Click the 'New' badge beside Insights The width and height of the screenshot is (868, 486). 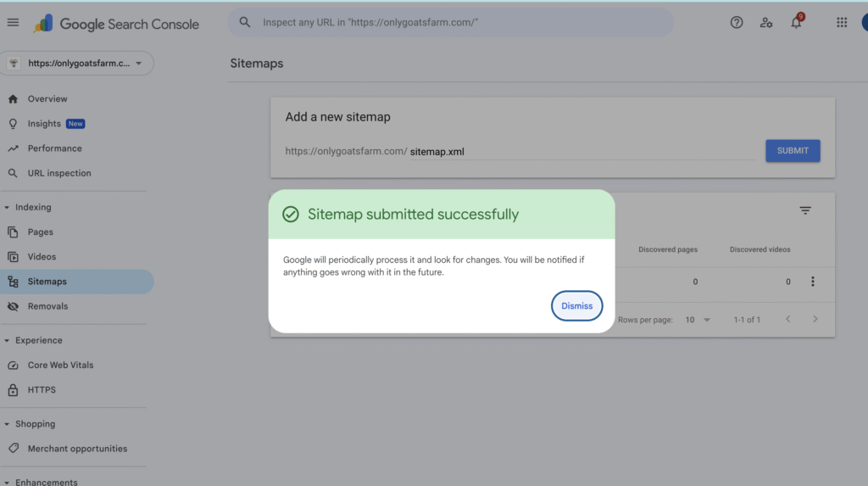tap(75, 124)
